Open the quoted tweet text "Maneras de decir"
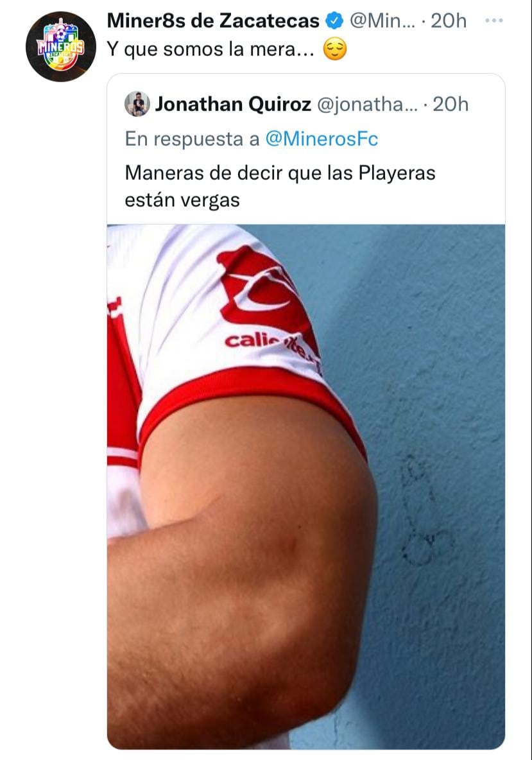532x760 pixels. point(280,187)
